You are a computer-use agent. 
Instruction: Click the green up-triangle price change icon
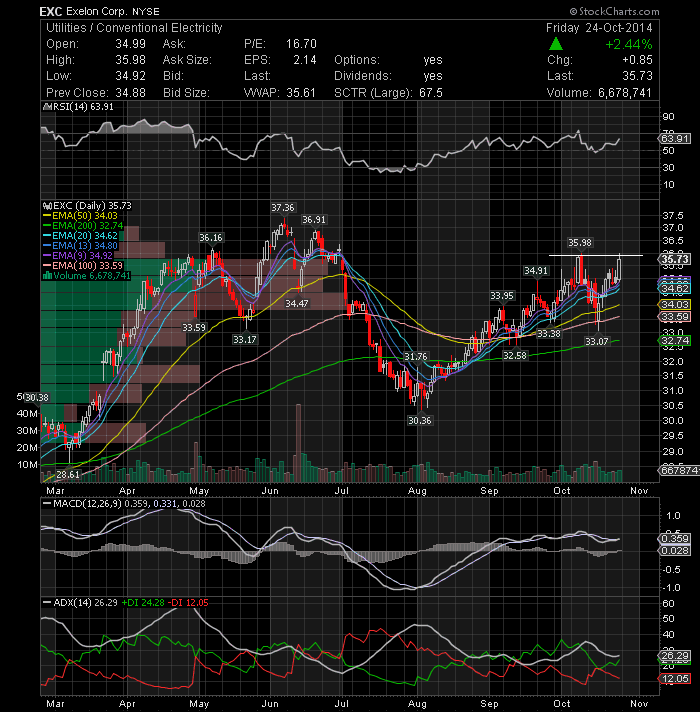556,44
